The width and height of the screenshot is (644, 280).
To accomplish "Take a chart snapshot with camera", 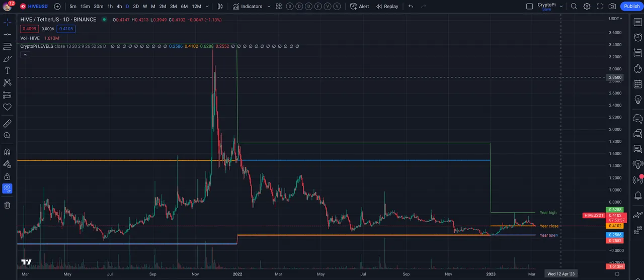I will tap(612, 7).
